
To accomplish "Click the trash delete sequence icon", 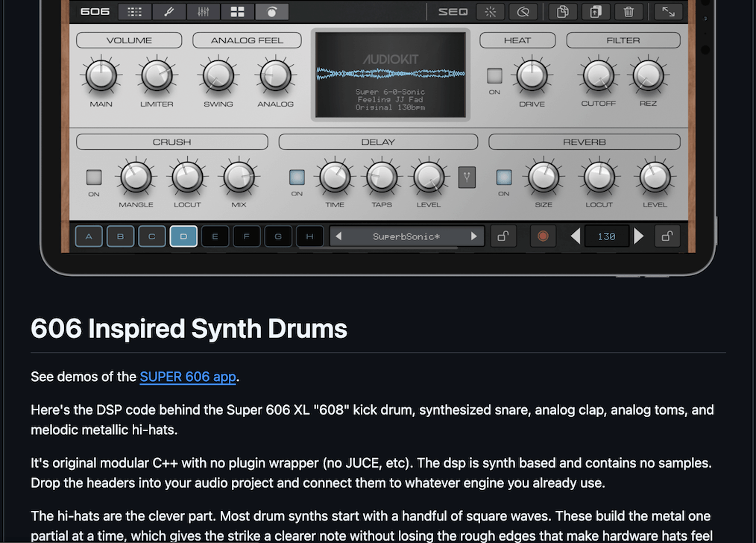I will pyautogui.click(x=629, y=12).
